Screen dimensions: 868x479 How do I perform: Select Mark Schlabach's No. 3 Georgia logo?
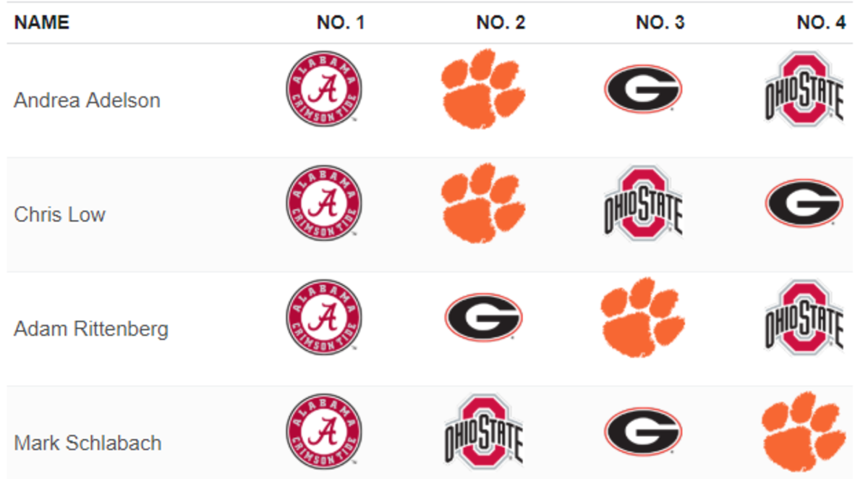[x=643, y=432]
